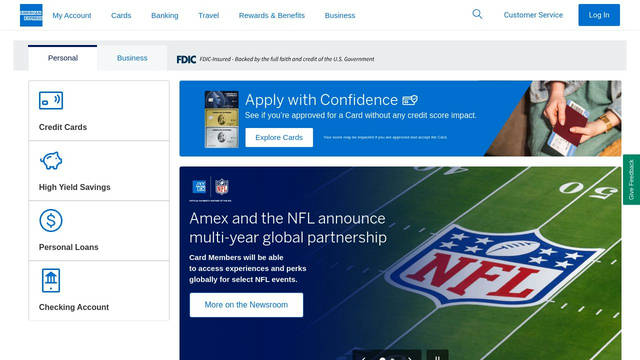Click the Amex NFL logo badge
The image size is (640, 360).
(211, 189)
